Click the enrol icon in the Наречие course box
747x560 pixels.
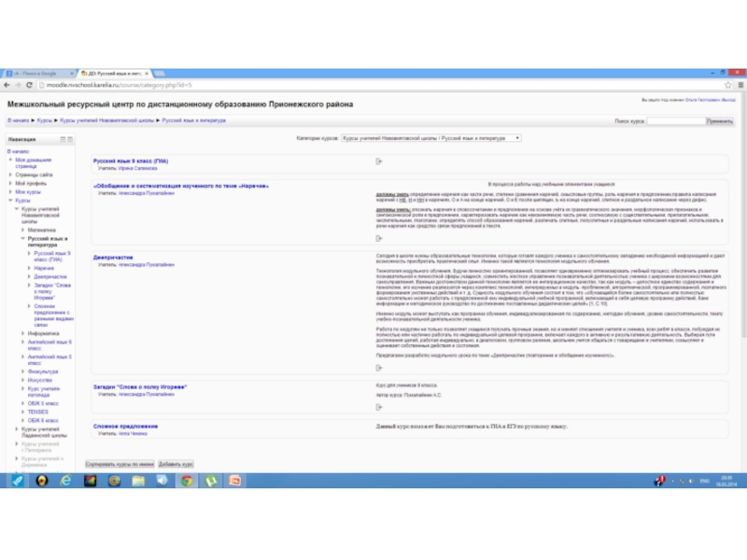(x=379, y=238)
